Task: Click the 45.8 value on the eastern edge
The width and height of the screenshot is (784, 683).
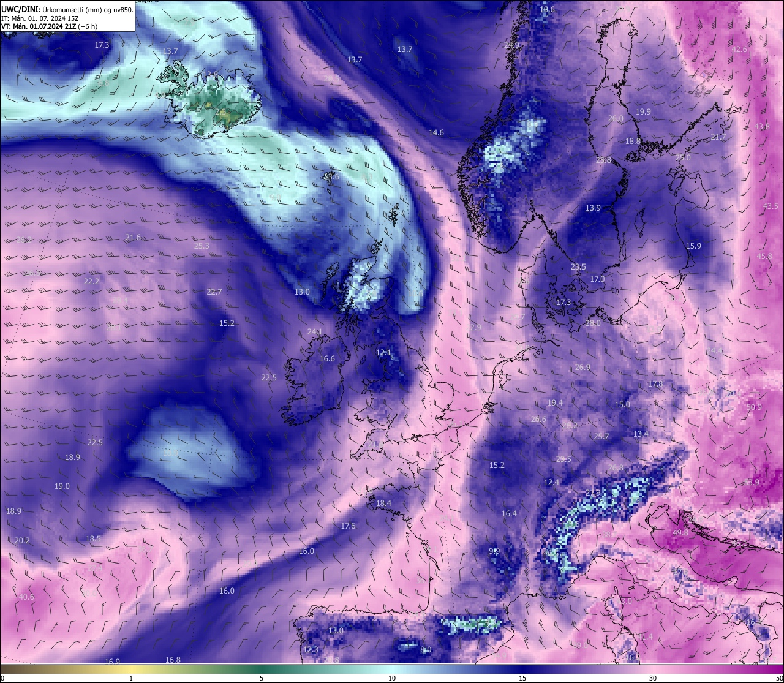Action: point(764,256)
